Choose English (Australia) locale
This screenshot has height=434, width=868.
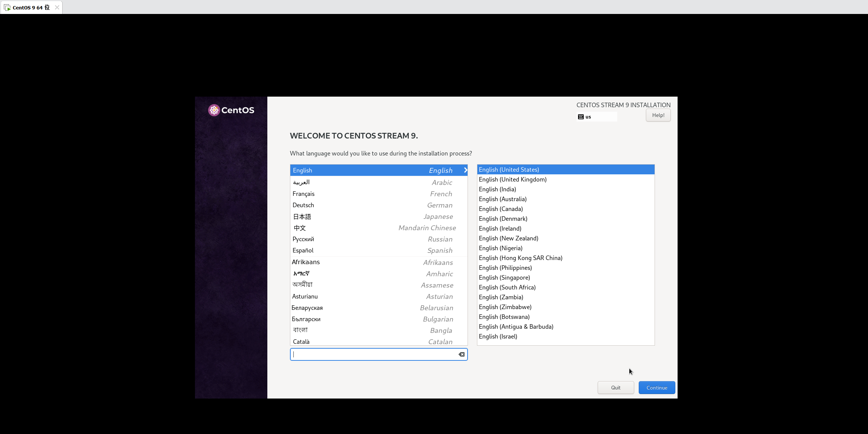[x=503, y=199]
